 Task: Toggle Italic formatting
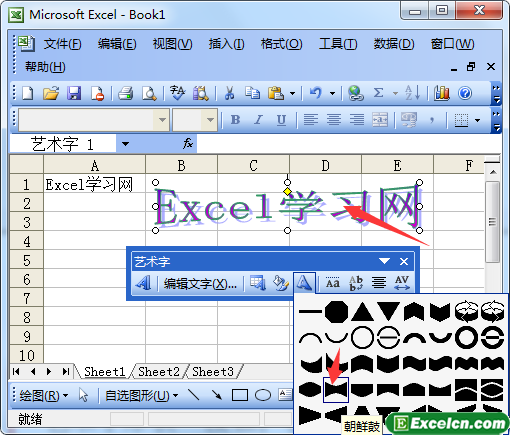(258, 120)
